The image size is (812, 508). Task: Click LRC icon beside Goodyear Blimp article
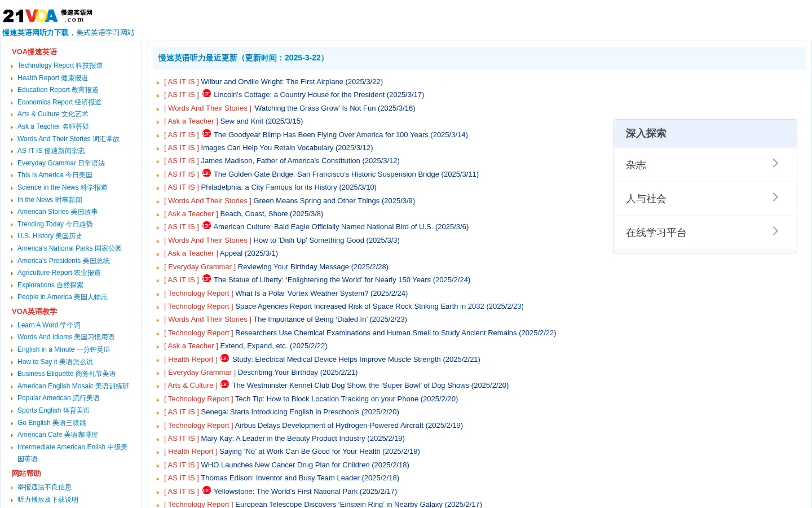tap(206, 134)
